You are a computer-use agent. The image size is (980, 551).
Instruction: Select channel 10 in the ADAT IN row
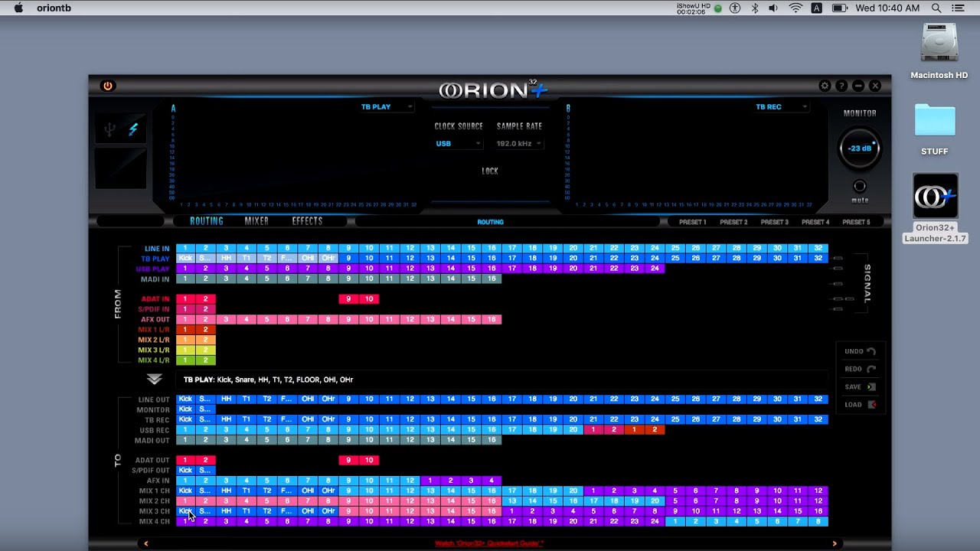click(369, 299)
